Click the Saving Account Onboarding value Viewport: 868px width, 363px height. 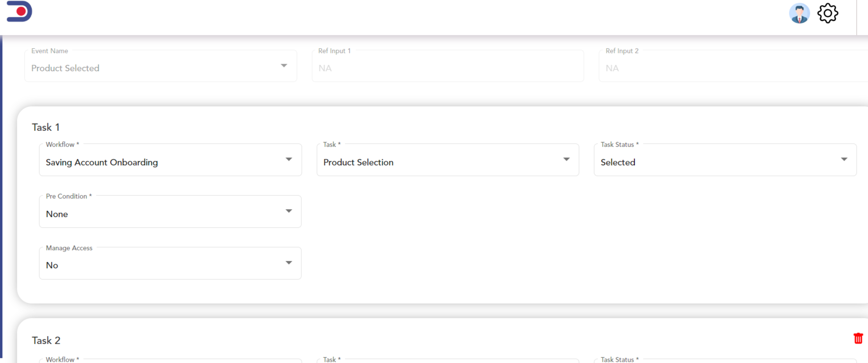click(x=102, y=162)
